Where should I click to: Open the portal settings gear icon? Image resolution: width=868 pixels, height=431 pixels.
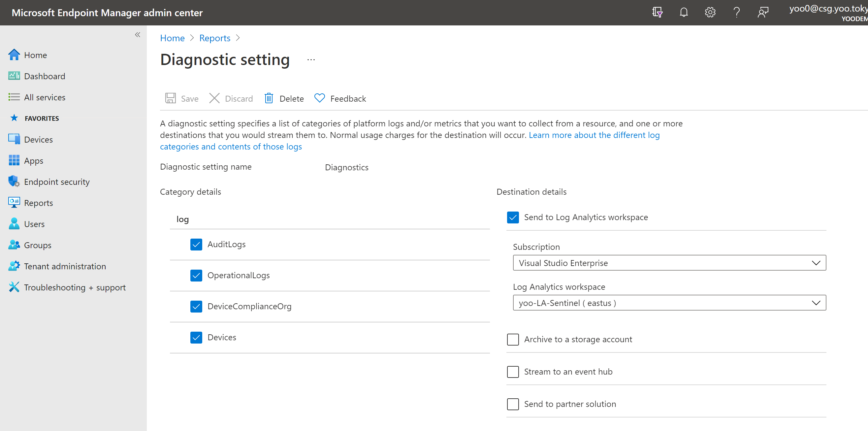[x=710, y=13]
